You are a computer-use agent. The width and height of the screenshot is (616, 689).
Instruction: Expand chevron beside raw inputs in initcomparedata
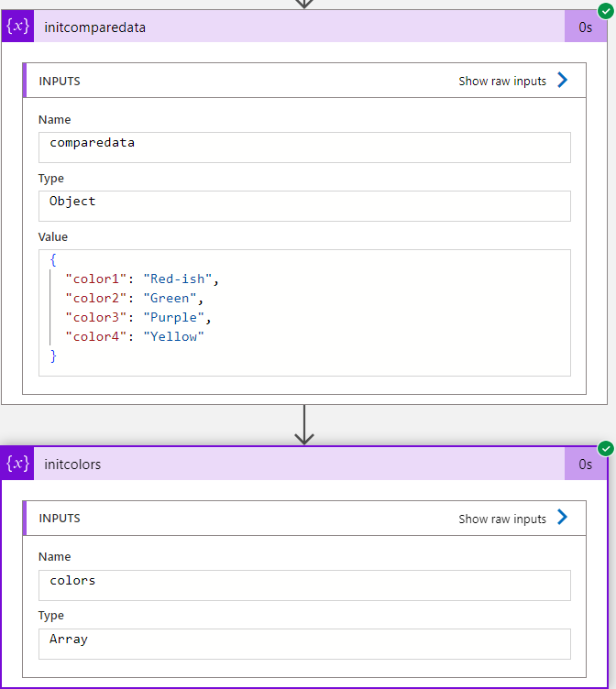coord(563,81)
